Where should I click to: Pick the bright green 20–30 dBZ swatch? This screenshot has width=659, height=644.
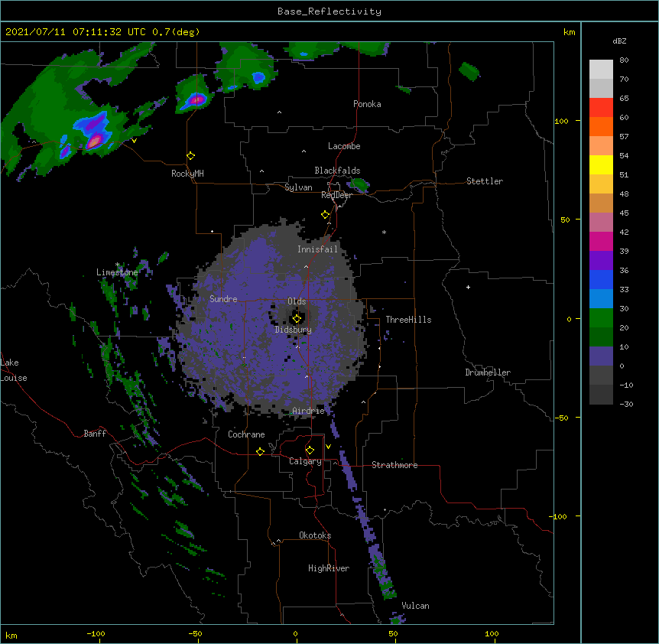click(x=601, y=318)
